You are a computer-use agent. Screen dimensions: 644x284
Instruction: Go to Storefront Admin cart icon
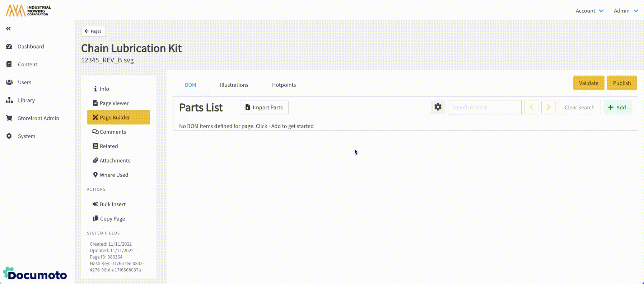coord(9,118)
